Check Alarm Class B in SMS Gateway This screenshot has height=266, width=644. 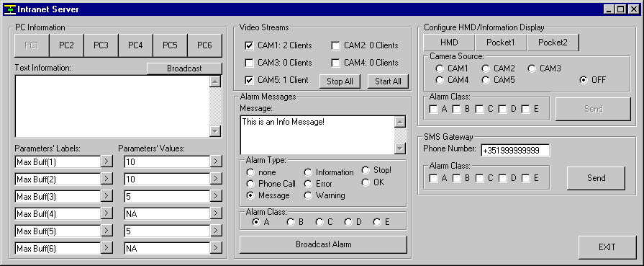pyautogui.click(x=456, y=178)
